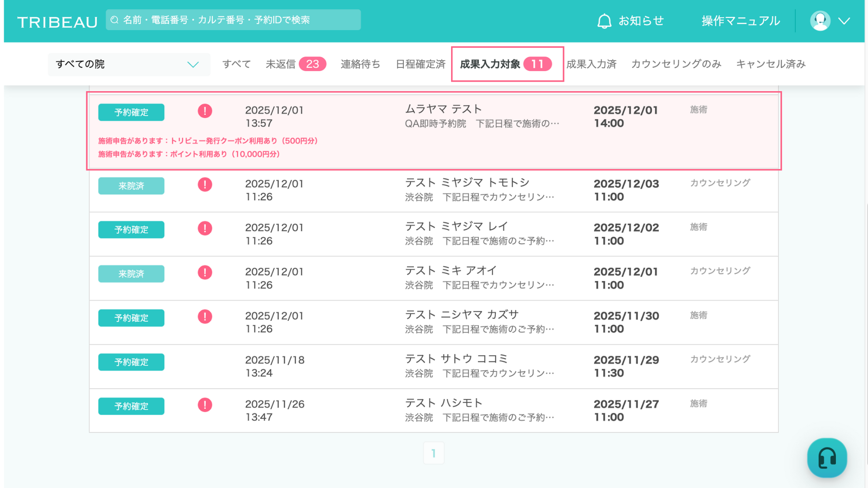Open the キャンセル済み tab
868x488 pixels.
coord(771,64)
